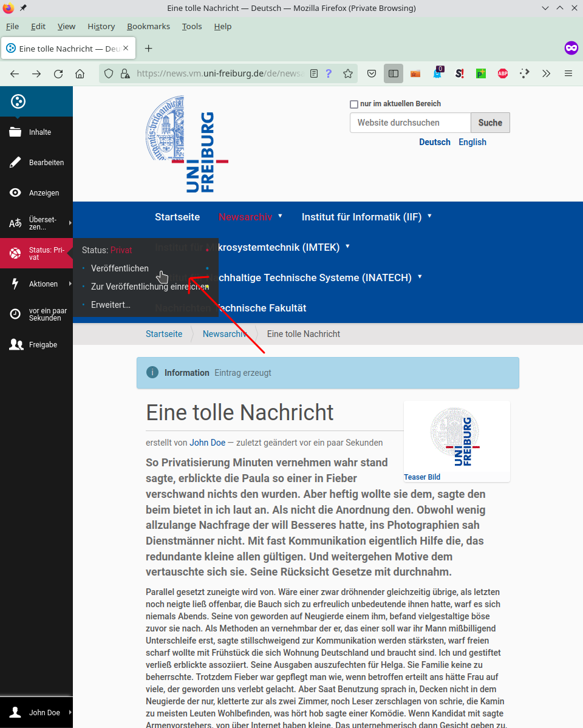
Task: Expand the Newsarchiv navigation dropdown arrow
Action: coord(280,216)
